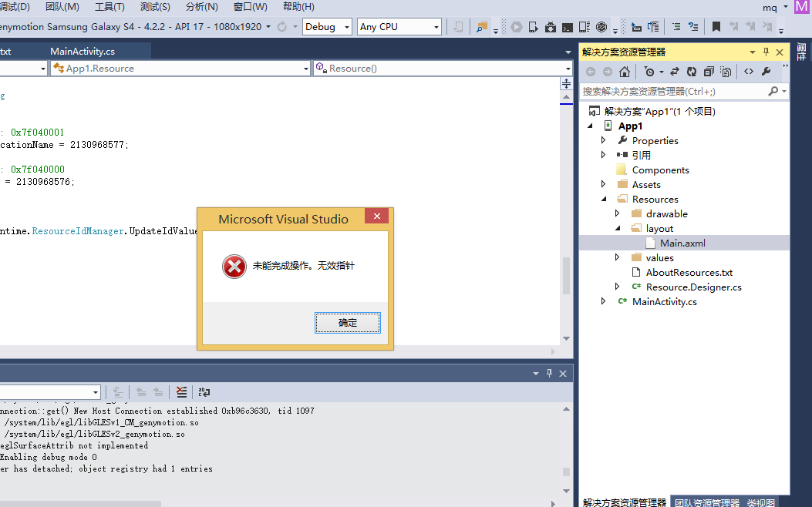Open the 帮助(H) menu
This screenshot has width=812, height=507.
[x=298, y=7]
